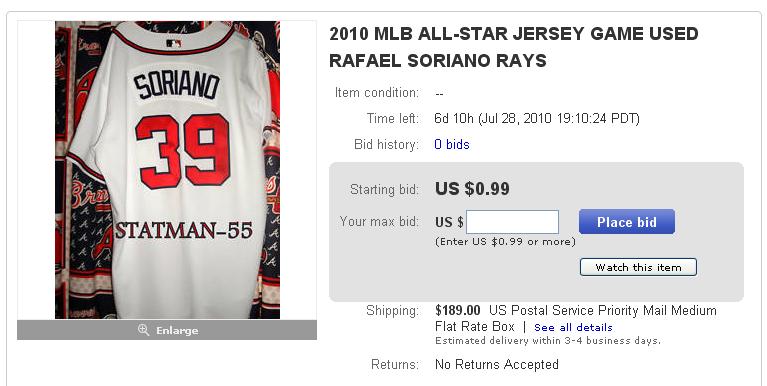This screenshot has height=386, width=767.
Task: Focus the max bid input field
Action: pyautogui.click(x=512, y=222)
